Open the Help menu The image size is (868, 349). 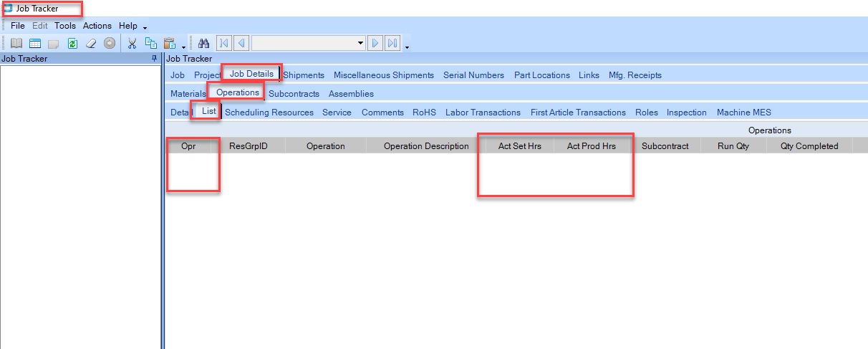[128, 26]
